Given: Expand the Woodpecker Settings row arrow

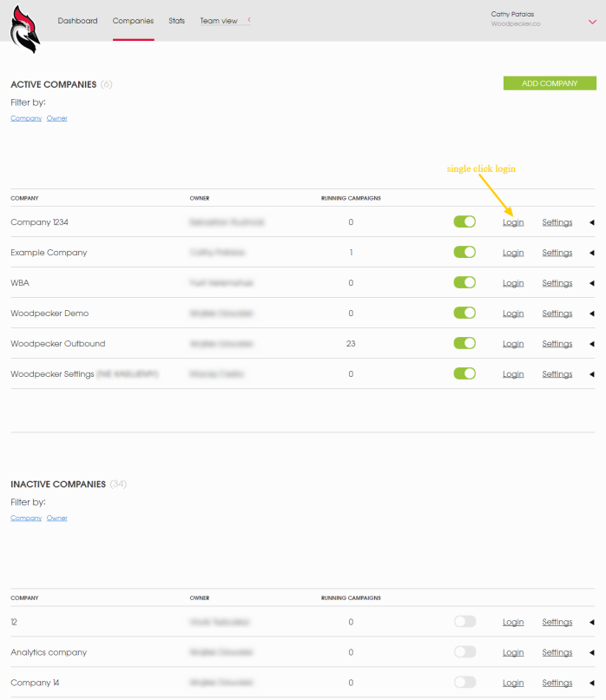Looking at the screenshot, I should coord(592,374).
